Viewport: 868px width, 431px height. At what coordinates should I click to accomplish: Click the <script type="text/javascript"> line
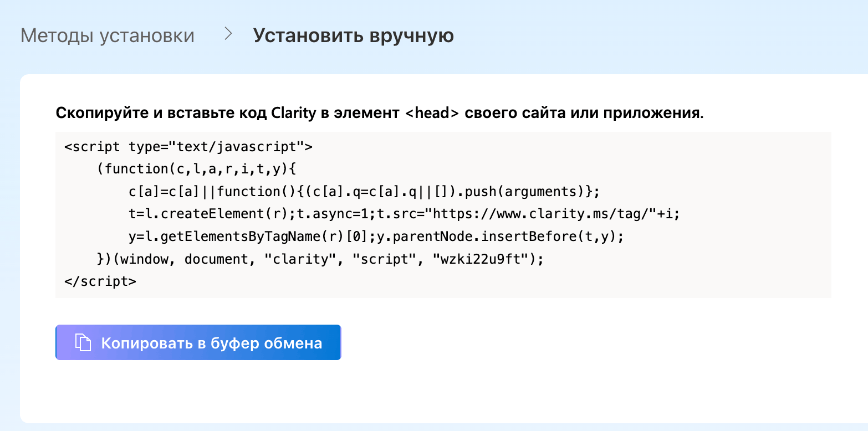pos(188,147)
